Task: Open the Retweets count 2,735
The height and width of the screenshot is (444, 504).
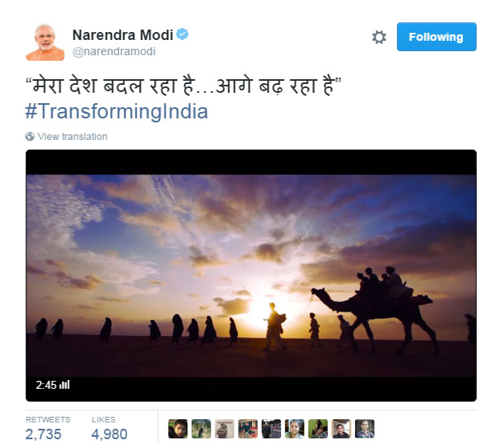Action: click(x=48, y=429)
